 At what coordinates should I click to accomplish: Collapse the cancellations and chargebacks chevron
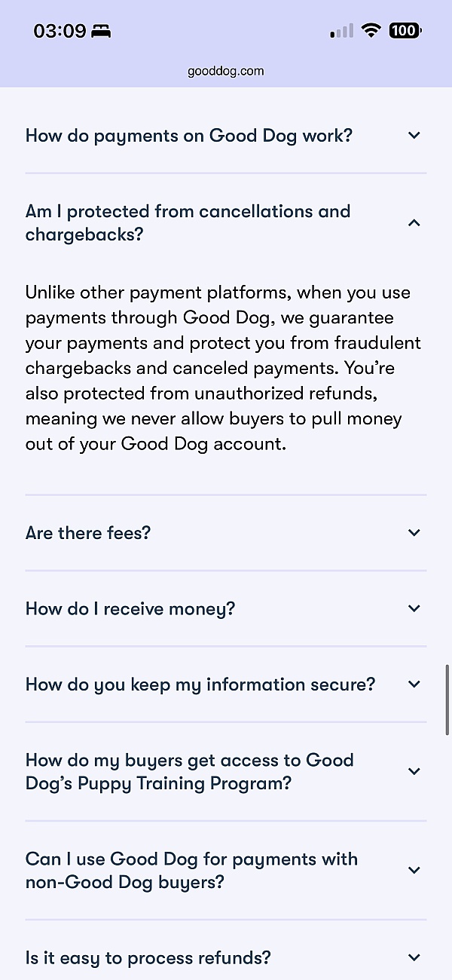click(414, 222)
